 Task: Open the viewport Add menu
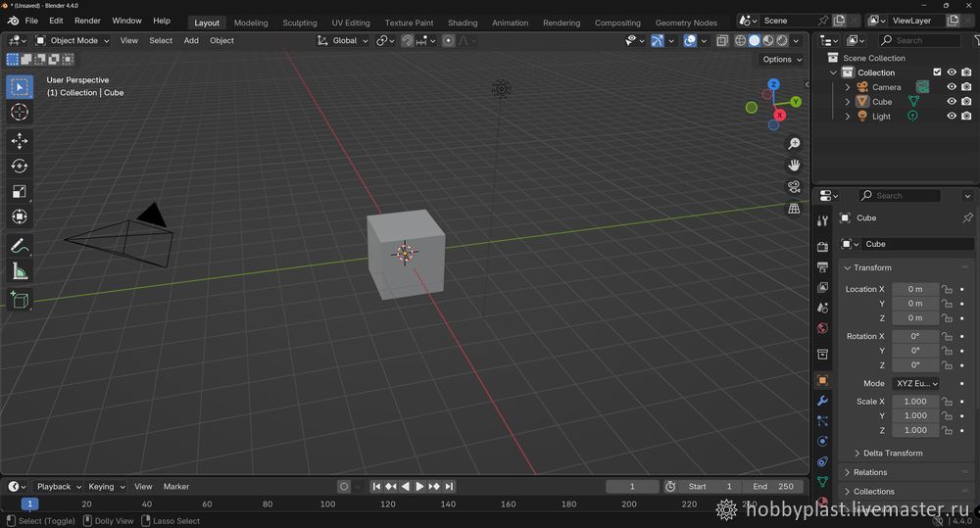(191, 40)
